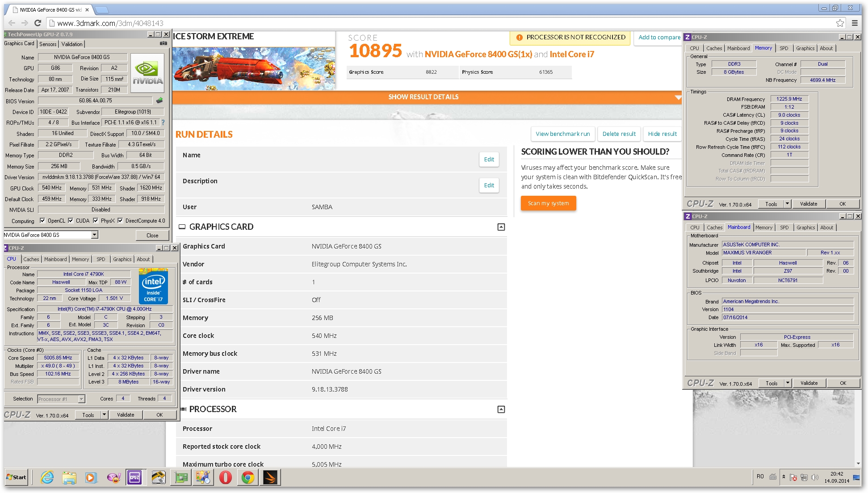Bookmark this page with the star icon
This screenshot has height=493, width=868.
click(840, 23)
